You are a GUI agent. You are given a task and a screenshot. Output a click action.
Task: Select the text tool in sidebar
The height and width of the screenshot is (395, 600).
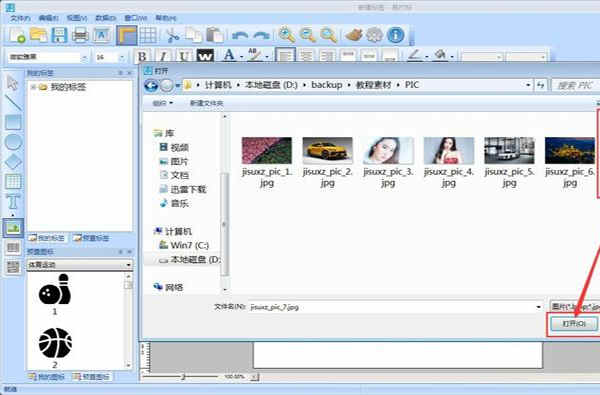click(13, 201)
